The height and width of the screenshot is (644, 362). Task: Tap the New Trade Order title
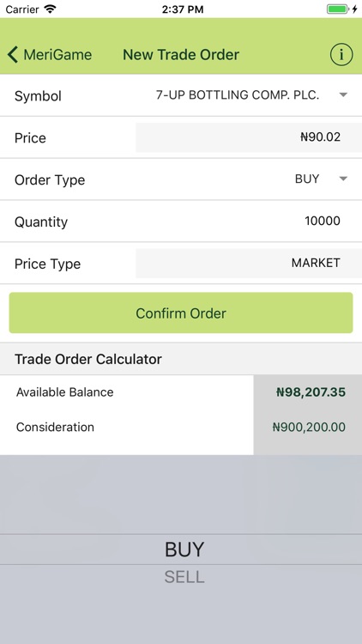coord(181,55)
